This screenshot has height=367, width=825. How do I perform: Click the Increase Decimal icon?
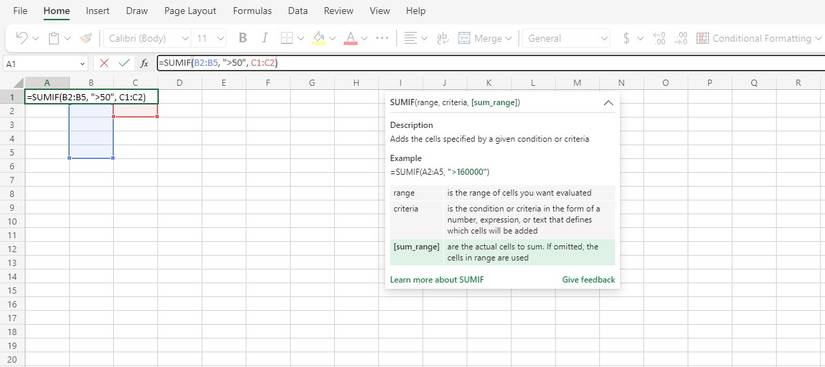pyautogui.click(x=659, y=38)
